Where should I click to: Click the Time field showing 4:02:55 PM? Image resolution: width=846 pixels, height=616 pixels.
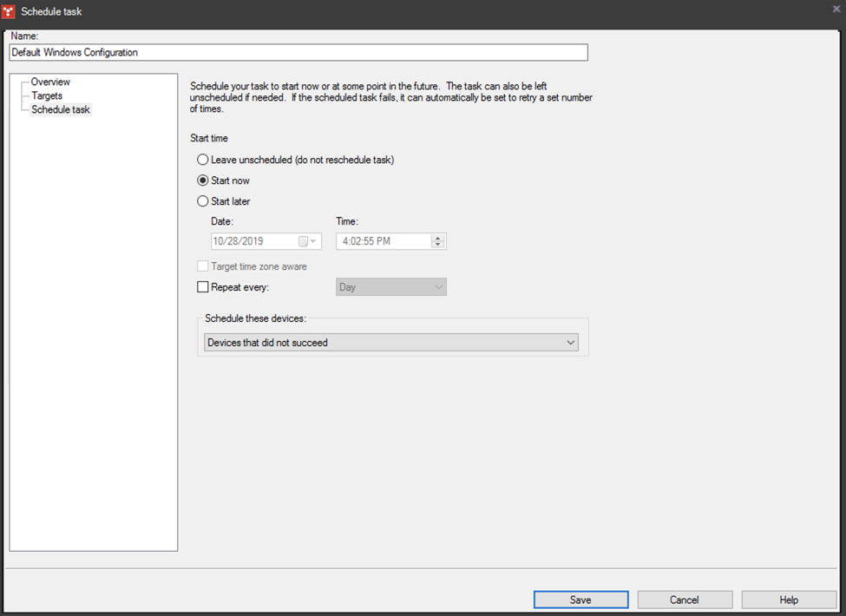[x=382, y=241]
